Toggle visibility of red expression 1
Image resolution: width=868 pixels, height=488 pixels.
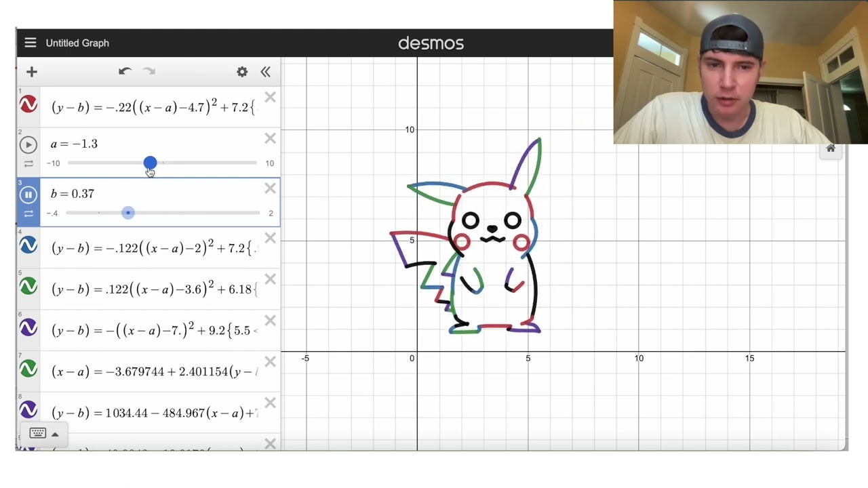tap(28, 105)
